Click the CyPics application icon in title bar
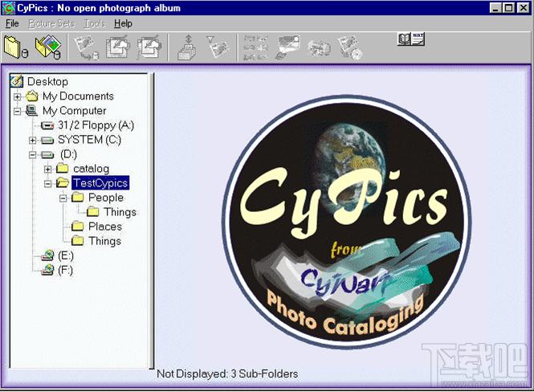 tap(8, 8)
